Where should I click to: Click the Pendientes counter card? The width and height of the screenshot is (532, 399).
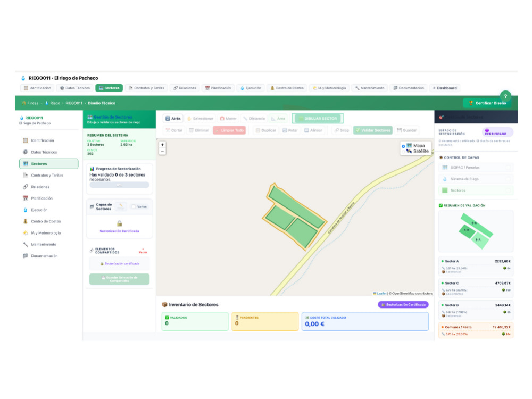[x=265, y=321]
